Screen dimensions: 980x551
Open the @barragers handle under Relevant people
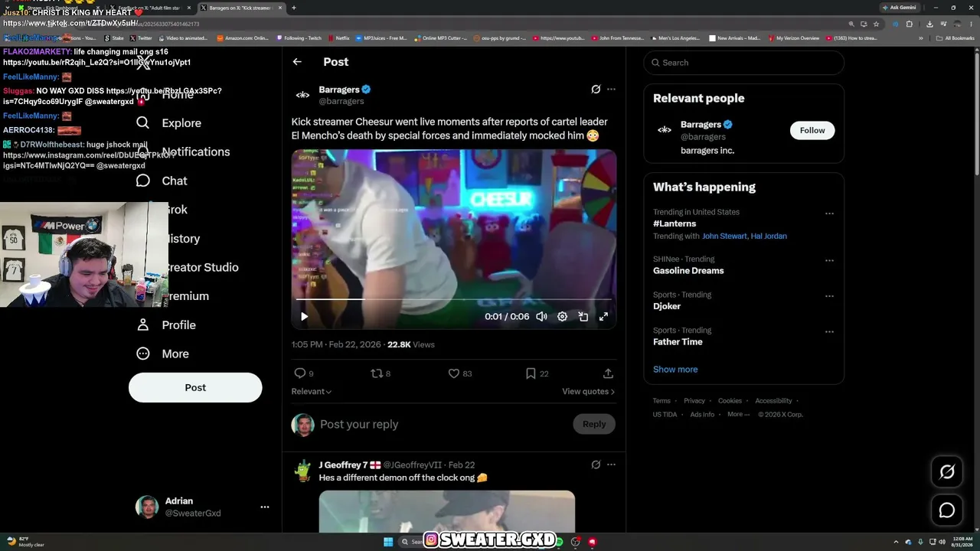point(703,137)
